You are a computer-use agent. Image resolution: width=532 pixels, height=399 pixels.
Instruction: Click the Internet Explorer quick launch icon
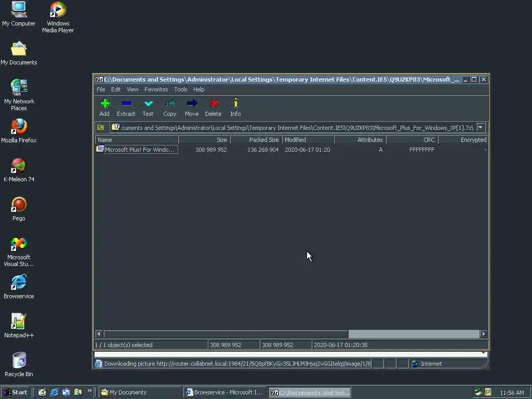54,392
